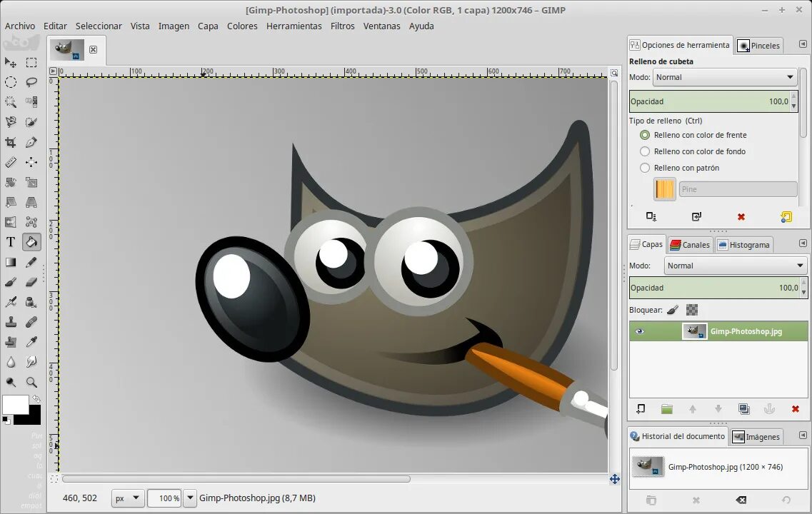Select the Rectangle Select tool

31,63
